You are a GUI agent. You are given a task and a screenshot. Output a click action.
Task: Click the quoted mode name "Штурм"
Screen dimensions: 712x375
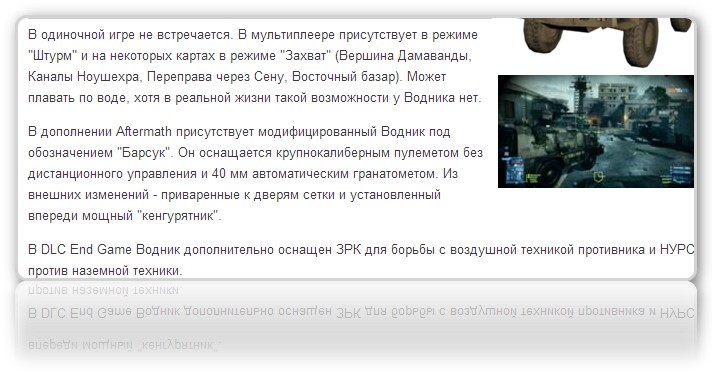pos(52,56)
